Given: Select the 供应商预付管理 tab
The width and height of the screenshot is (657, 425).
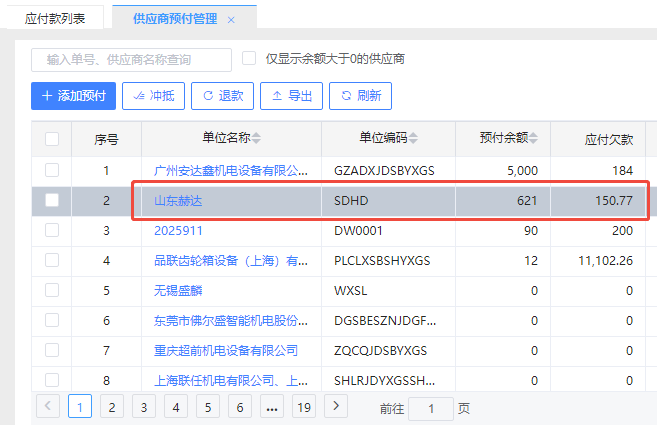Looking at the screenshot, I should 175,19.
